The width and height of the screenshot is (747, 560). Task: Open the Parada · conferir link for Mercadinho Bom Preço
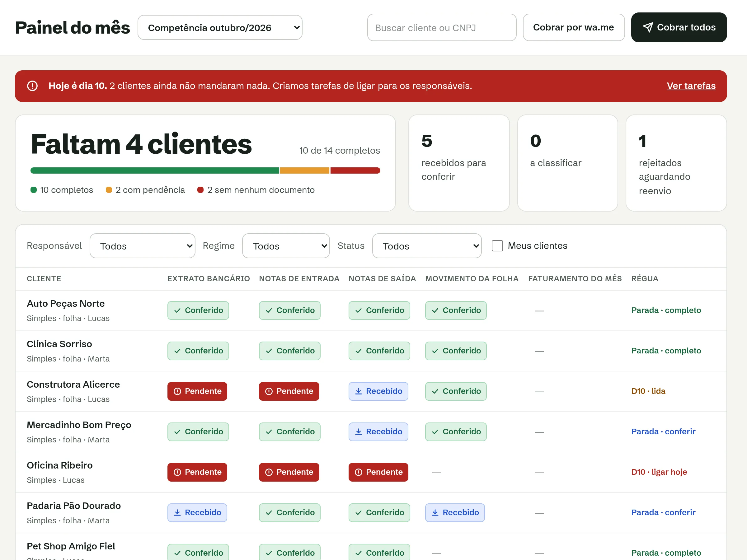(x=663, y=432)
